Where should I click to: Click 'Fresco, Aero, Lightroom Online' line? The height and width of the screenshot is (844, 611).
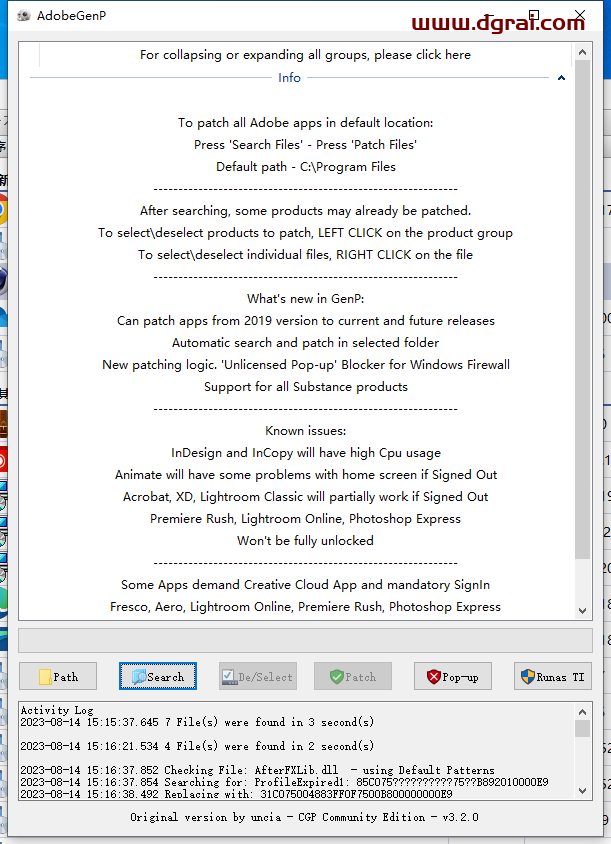305,607
